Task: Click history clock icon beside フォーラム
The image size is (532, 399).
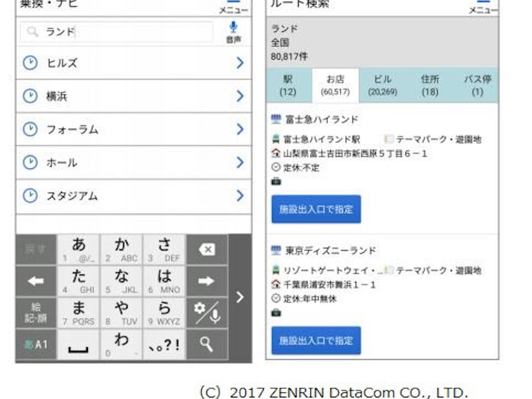Action: 31,129
